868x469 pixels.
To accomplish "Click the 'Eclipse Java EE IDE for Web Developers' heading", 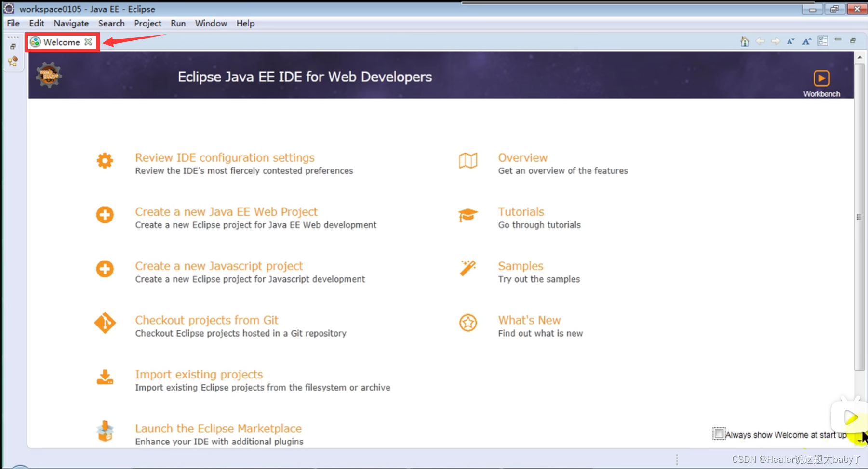I will pyautogui.click(x=305, y=77).
